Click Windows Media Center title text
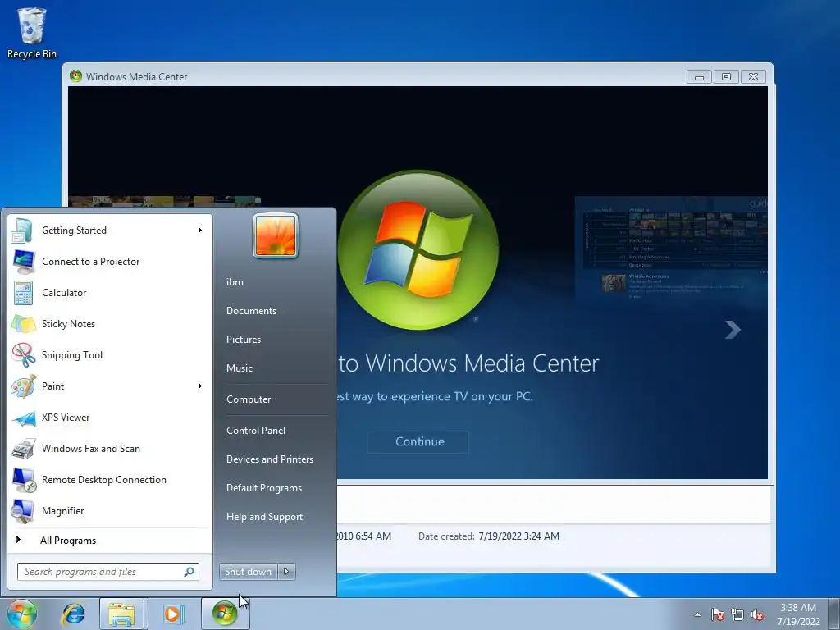This screenshot has width=840, height=630. (x=137, y=76)
